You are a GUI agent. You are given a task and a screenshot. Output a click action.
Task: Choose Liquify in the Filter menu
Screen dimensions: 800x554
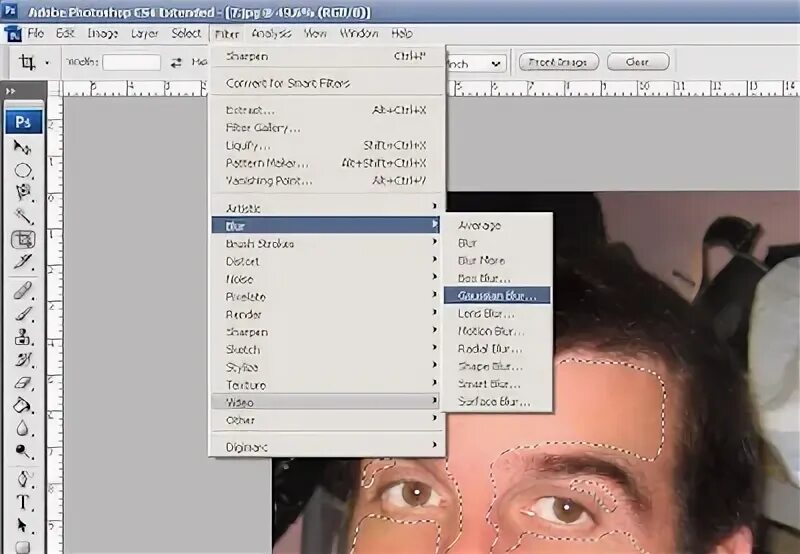pyautogui.click(x=326, y=145)
